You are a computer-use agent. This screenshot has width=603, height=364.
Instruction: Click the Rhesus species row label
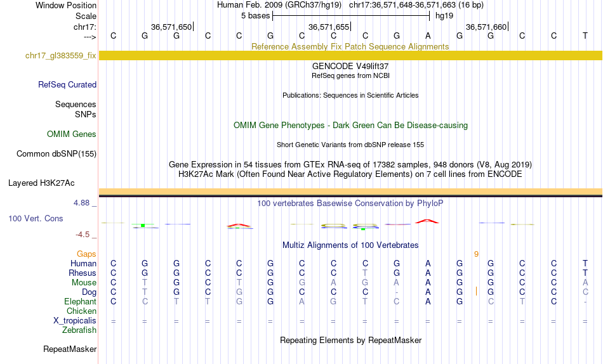point(83,273)
